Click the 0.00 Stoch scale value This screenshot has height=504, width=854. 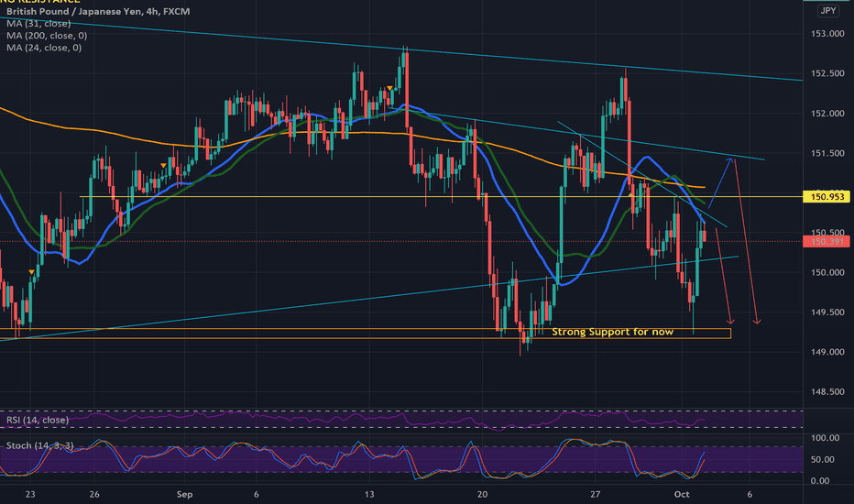click(x=820, y=480)
